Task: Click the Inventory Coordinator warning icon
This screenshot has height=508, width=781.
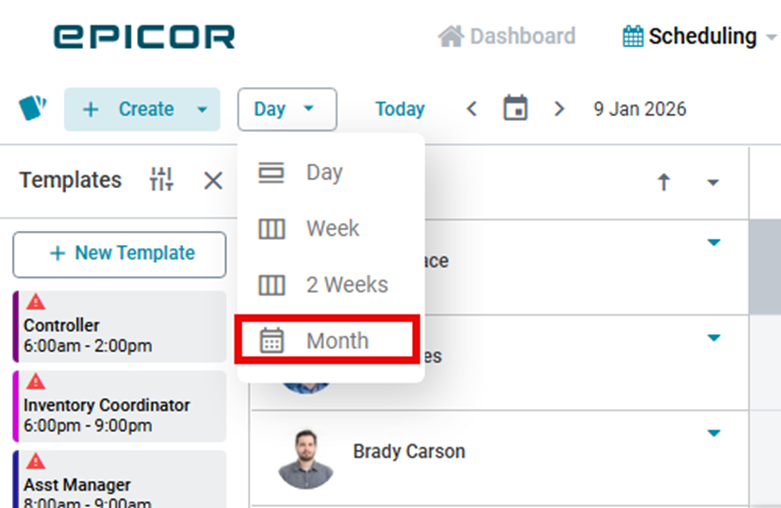Action: (x=36, y=381)
